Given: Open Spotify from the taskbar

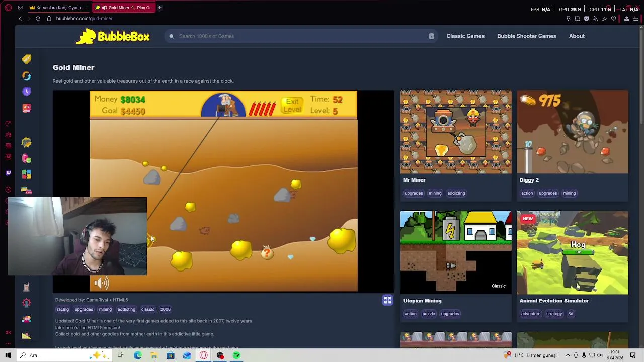Looking at the screenshot, I should (x=236, y=355).
